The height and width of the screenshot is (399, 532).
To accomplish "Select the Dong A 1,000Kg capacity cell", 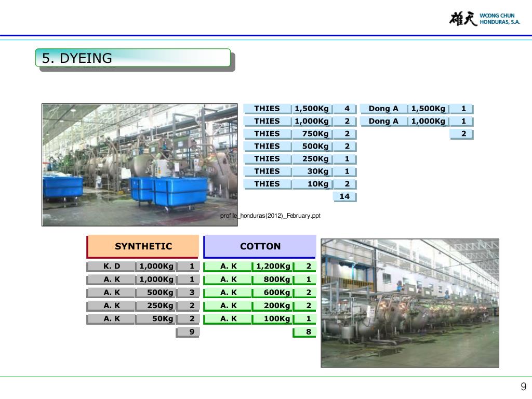I will point(429,121).
